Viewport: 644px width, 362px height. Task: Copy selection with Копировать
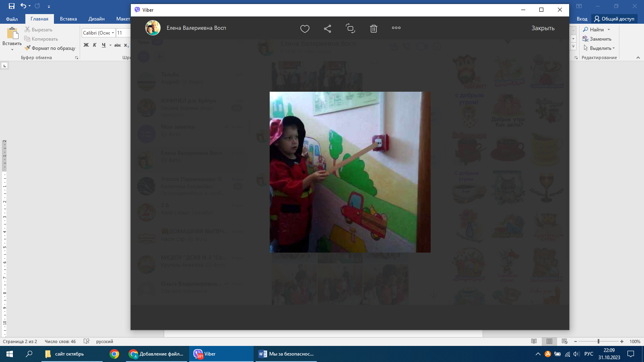(41, 39)
